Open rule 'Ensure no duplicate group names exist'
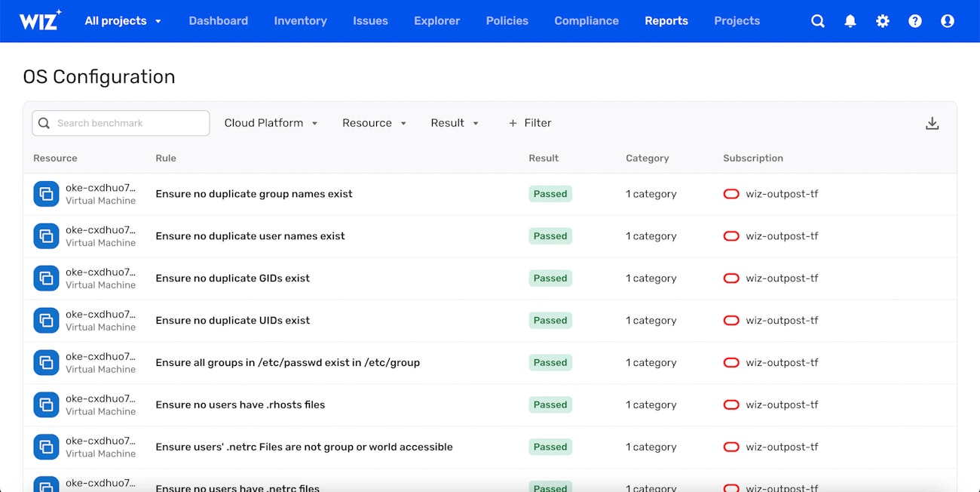Image resolution: width=980 pixels, height=492 pixels. click(x=253, y=194)
